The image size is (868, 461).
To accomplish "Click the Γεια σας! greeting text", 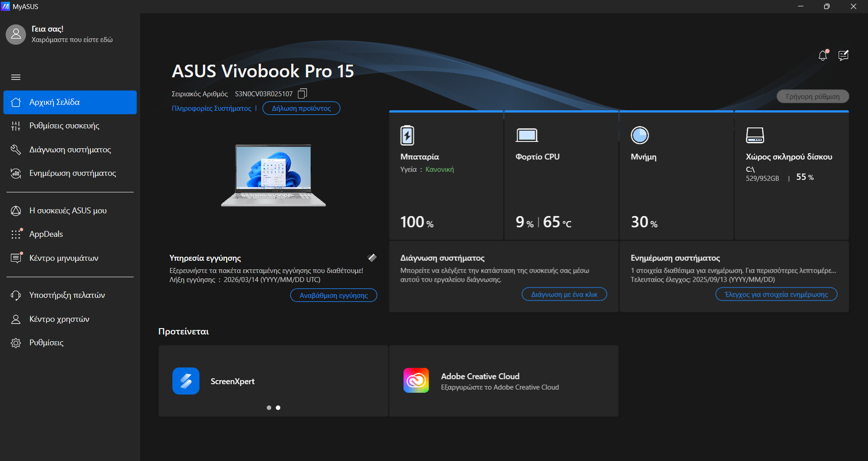I will pos(47,29).
